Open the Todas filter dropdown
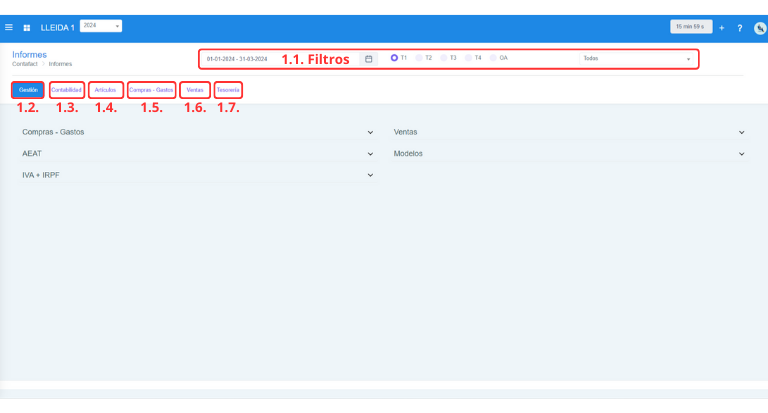Screen dimensions: 768x413 click(x=636, y=59)
